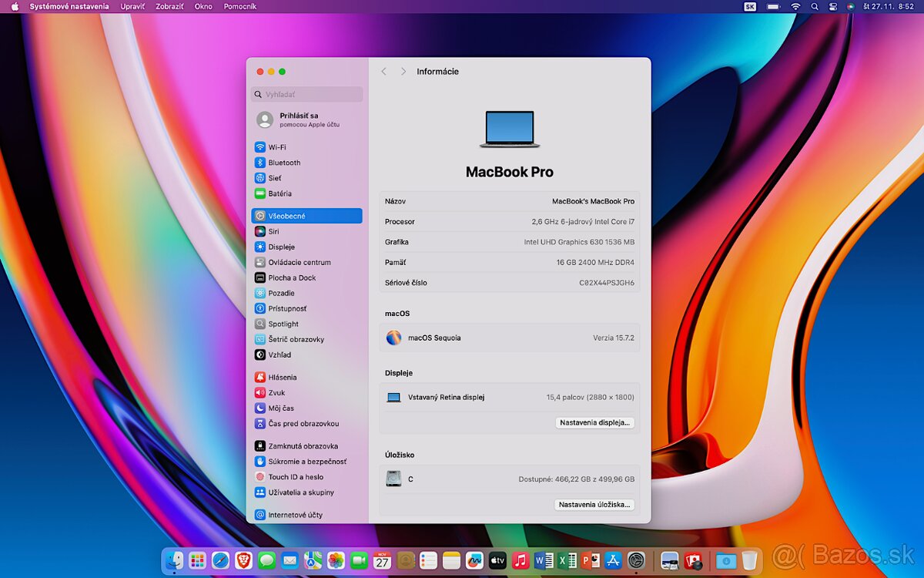Open the Okno menu in the menu bar
924x578 pixels.
click(x=203, y=6)
